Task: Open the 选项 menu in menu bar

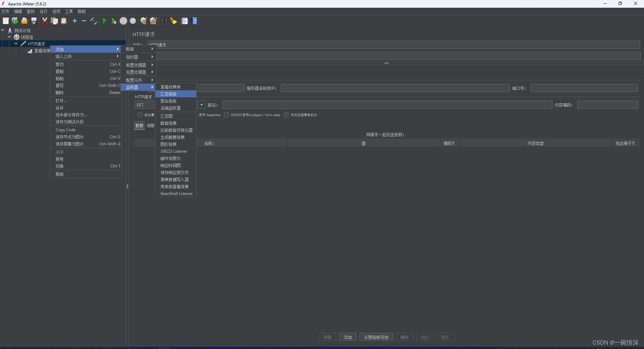Action: tap(56, 11)
